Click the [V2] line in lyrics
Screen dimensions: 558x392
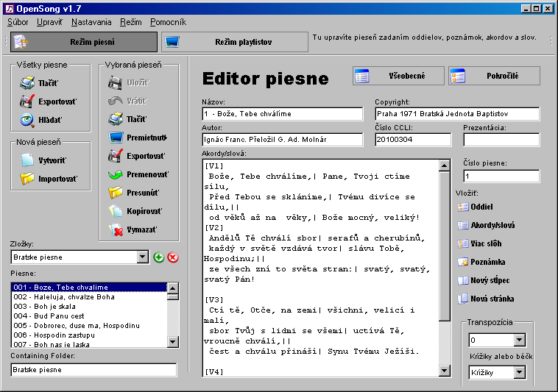(214, 227)
